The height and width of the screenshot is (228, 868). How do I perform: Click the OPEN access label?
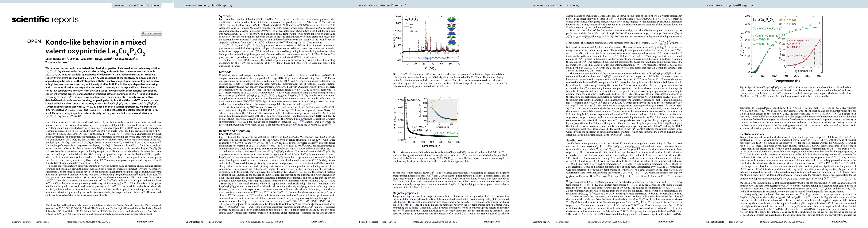[34, 41]
